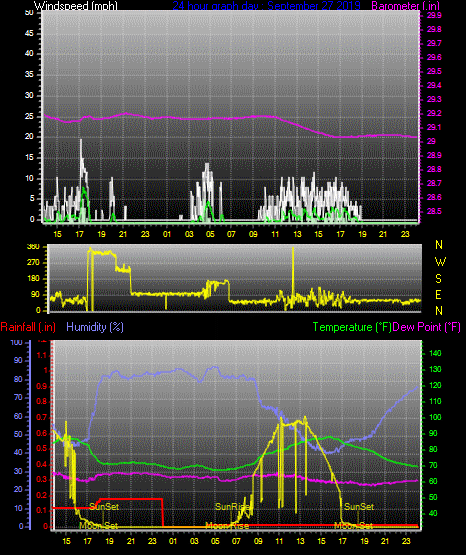Viewport: 466px width, 555px height.
Task: Click the 25 mph windspeed axis value
Action: pos(29,116)
